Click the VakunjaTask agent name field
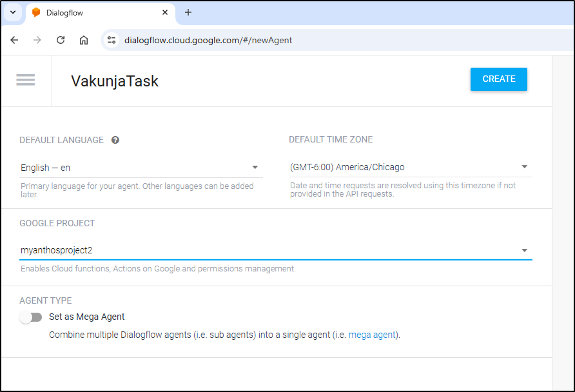Screen dimensions: 575x392 click(114, 81)
